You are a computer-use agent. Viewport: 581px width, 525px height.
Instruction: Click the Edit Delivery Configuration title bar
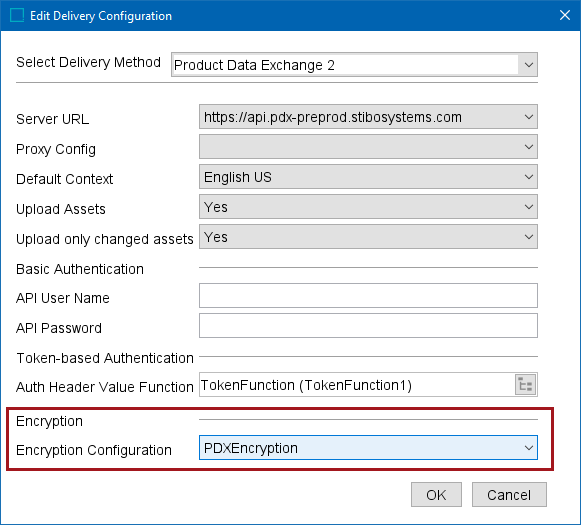pos(290,16)
